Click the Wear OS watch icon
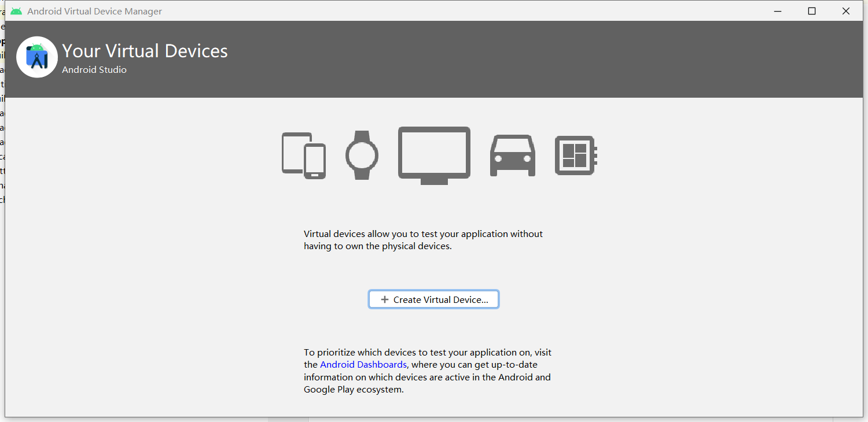 click(x=362, y=155)
